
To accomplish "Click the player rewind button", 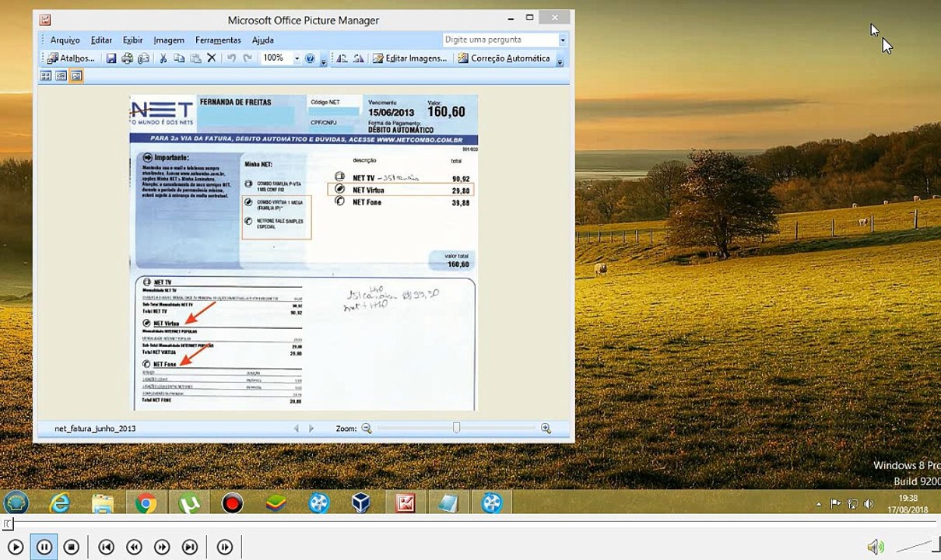I will (x=134, y=548).
